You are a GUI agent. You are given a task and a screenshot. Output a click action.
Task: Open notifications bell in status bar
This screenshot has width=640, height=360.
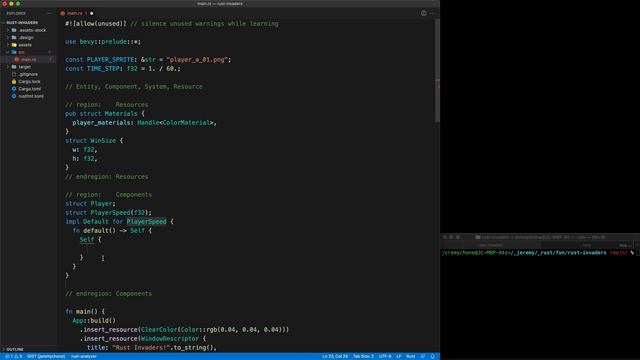(x=433, y=356)
